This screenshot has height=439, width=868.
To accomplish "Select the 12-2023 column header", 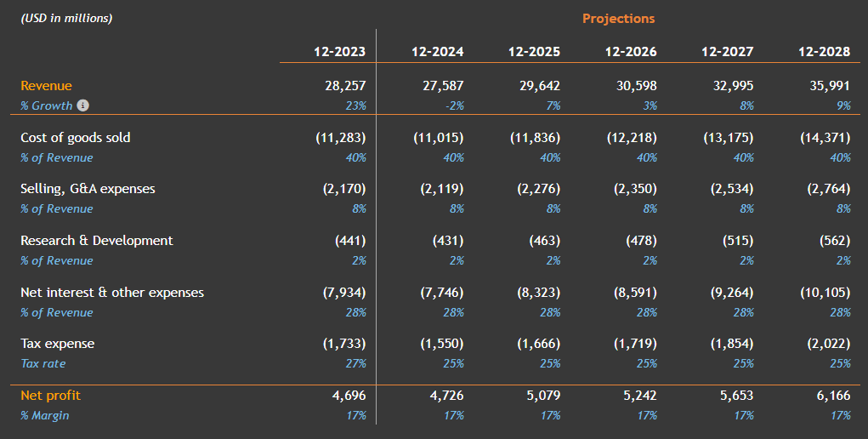I will click(339, 52).
